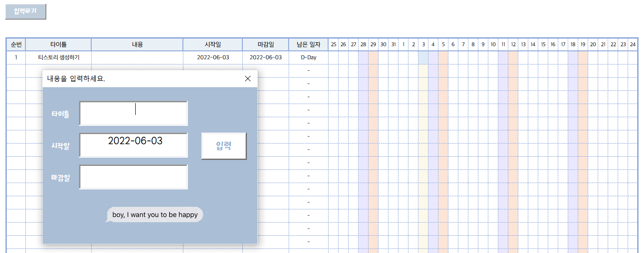Select the day 10 header in calendar

493,45
